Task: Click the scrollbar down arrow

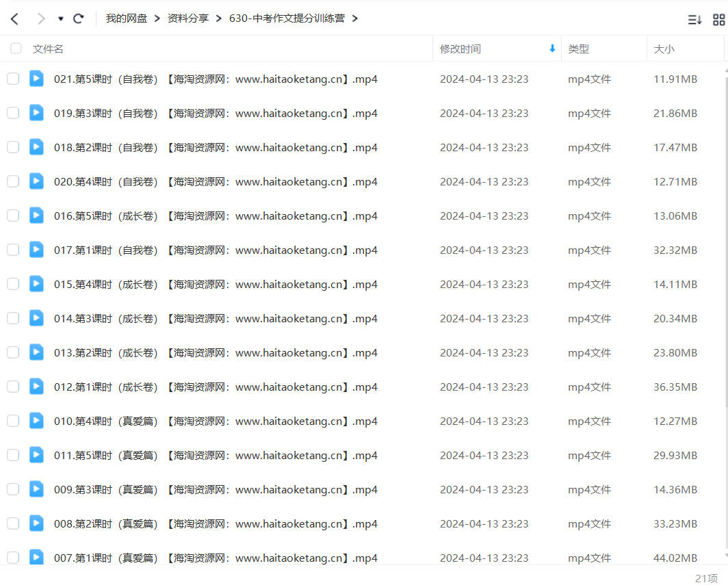Action: [726, 556]
